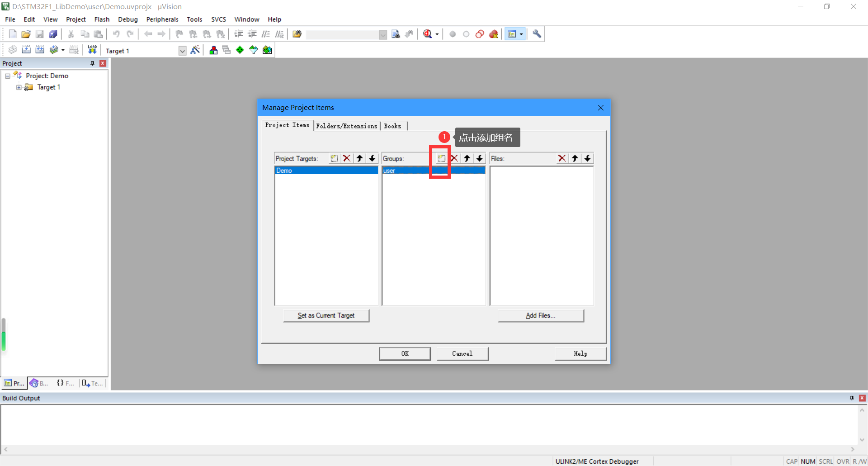Open a file with the folder icon
Image resolution: width=868 pixels, height=466 pixels.
[26, 34]
